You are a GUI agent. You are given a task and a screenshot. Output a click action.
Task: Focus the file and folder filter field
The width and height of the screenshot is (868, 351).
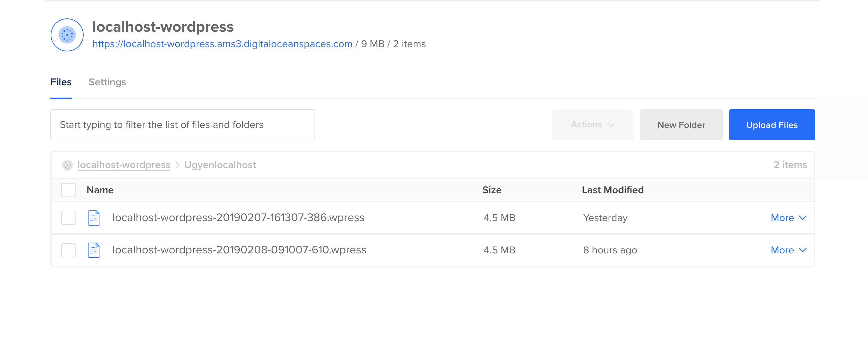pyautogui.click(x=182, y=125)
